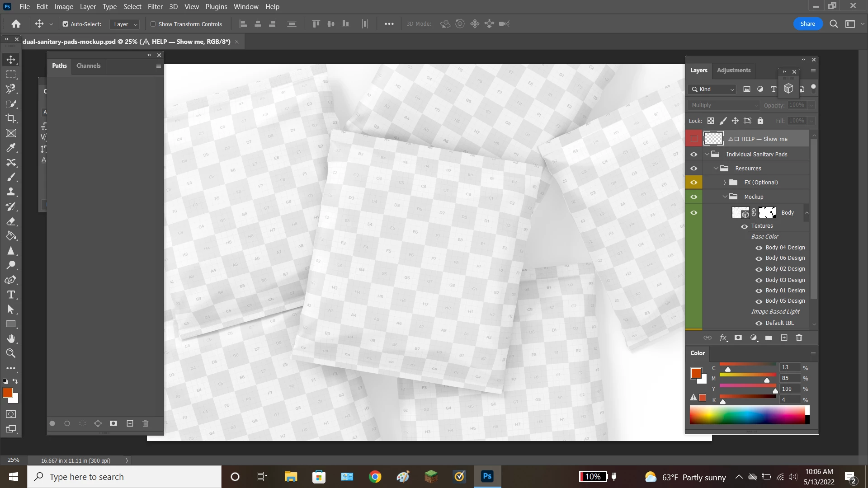Switch to the Channels tab

click(x=88, y=66)
